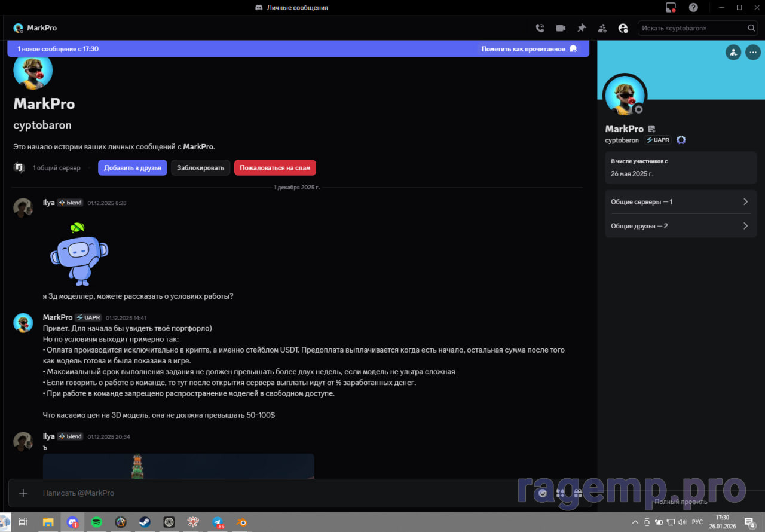765x532 pixels.
Task: Open pinned messages
Action: 582,28
